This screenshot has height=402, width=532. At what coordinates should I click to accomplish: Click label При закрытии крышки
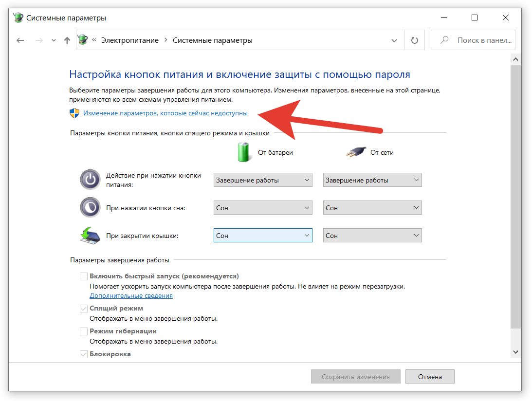pos(142,236)
